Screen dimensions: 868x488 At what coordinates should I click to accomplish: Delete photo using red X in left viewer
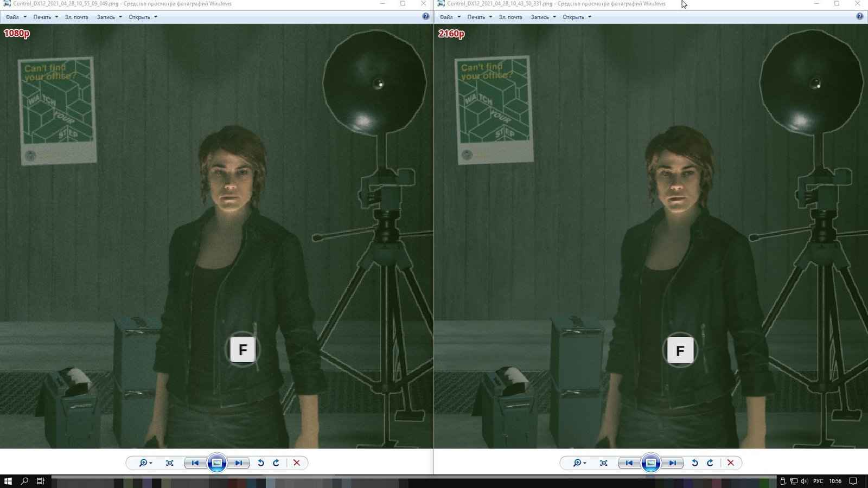(x=296, y=463)
